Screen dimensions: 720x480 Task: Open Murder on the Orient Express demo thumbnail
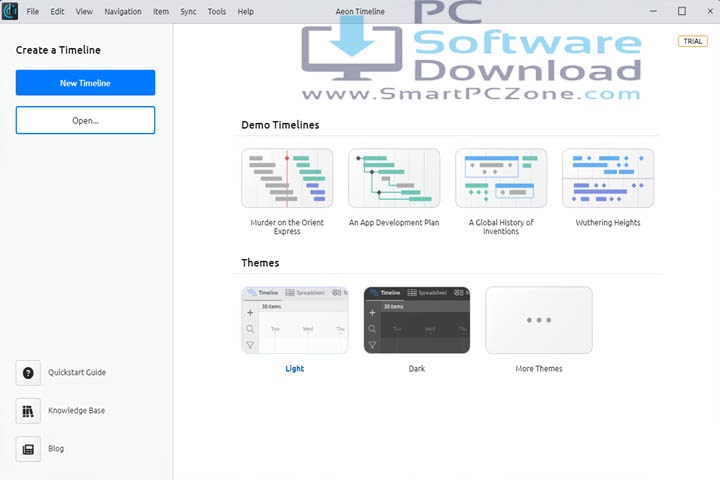point(287,178)
